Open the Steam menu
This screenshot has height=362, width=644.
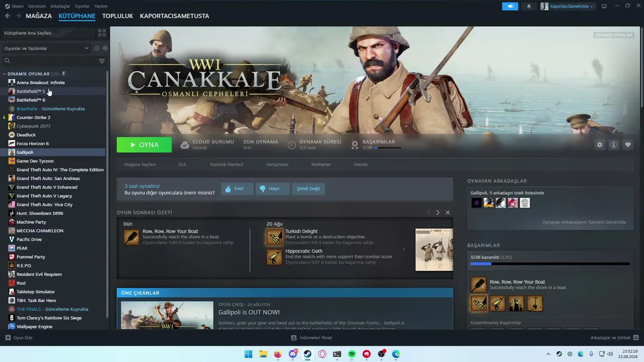[14, 6]
